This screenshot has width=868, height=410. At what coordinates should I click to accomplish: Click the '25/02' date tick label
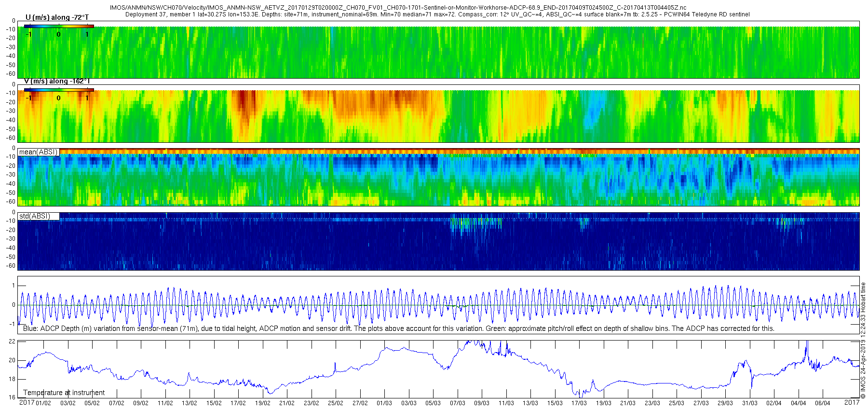(x=336, y=403)
